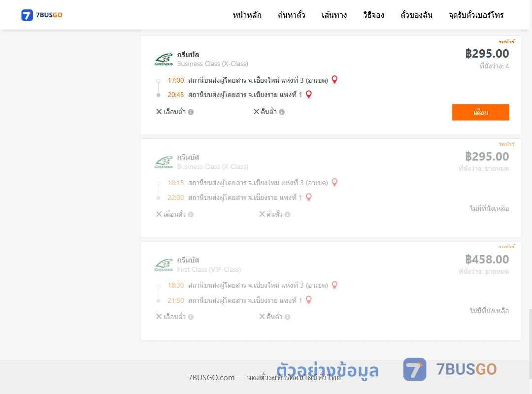Open the วิธีจอง menu item
Viewport: 532px width, 394px height.
point(373,15)
